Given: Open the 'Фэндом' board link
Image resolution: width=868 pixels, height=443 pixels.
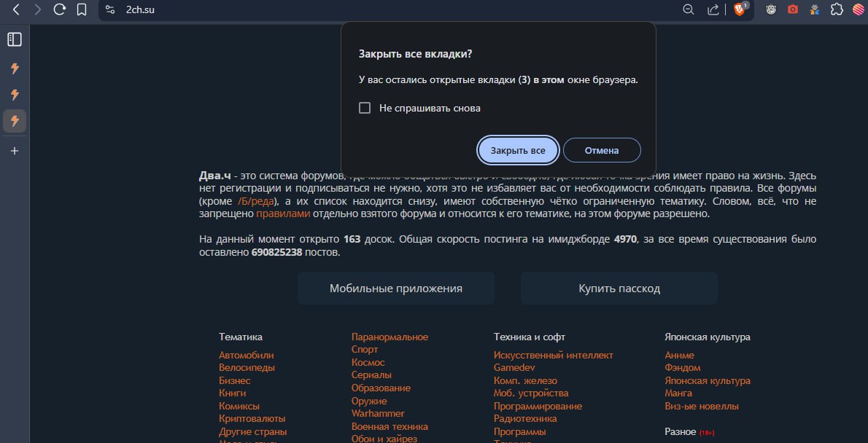Looking at the screenshot, I should pyautogui.click(x=683, y=368).
